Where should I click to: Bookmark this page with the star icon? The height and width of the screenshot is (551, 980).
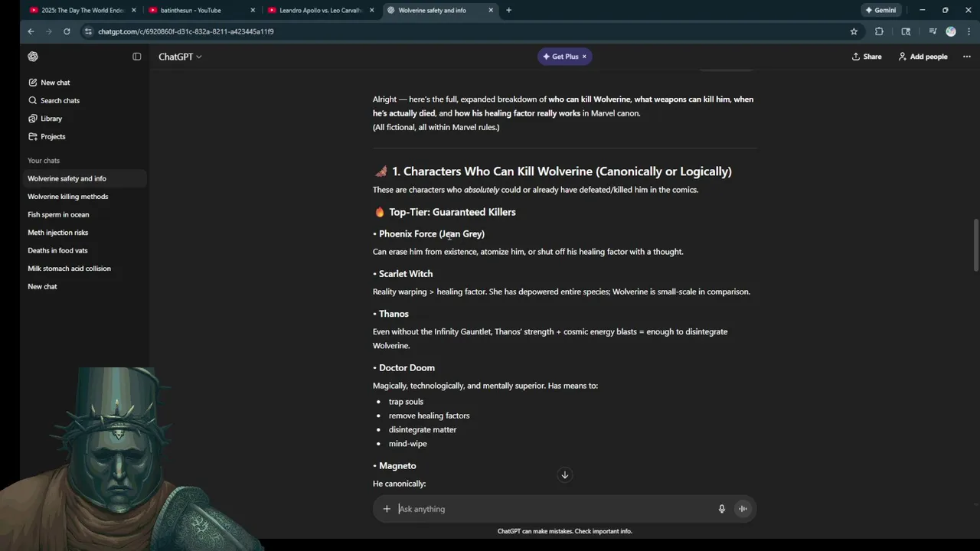[x=854, y=31]
